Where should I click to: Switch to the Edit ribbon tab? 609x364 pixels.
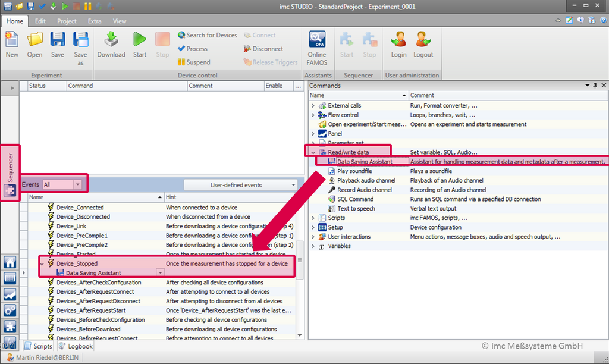point(40,21)
